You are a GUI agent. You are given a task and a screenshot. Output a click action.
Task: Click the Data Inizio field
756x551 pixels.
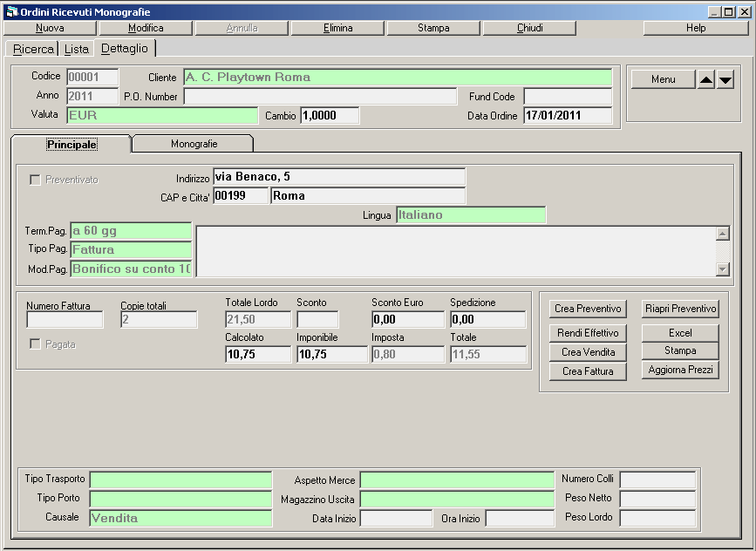coord(397,519)
